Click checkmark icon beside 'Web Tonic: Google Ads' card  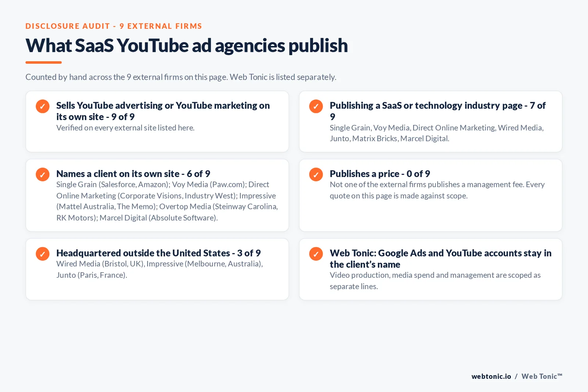pos(316,254)
